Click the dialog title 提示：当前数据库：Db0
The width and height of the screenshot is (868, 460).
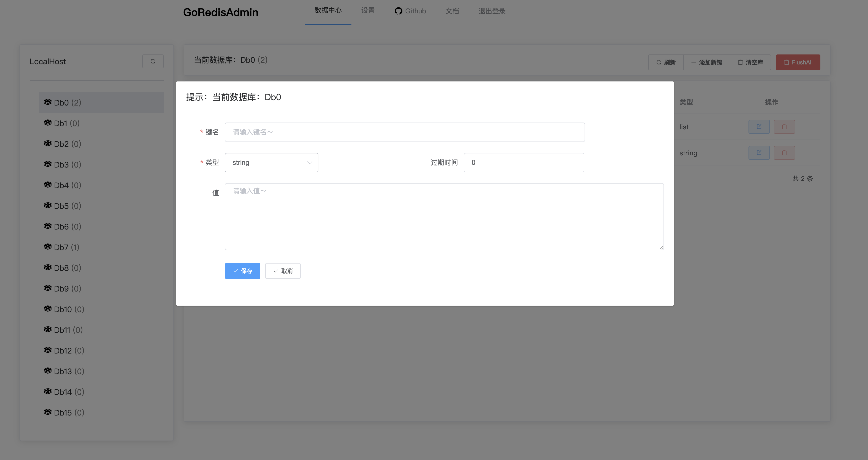point(233,97)
